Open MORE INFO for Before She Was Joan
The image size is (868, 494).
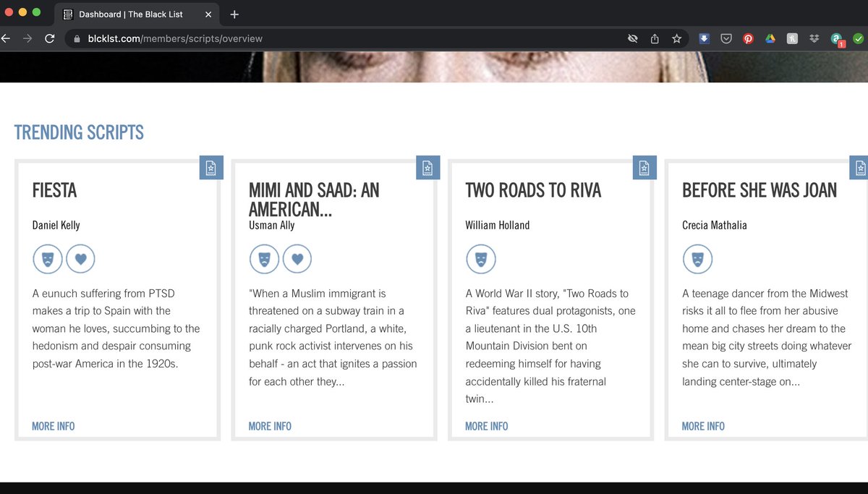pos(703,426)
